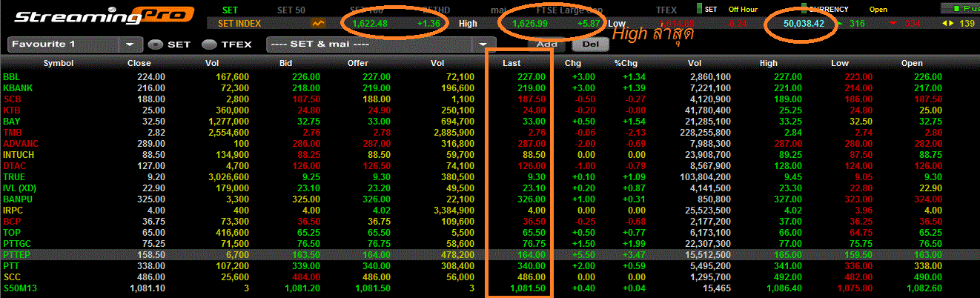Select the BANPU symbol row
This screenshot has height=298, width=980.
click(490, 199)
